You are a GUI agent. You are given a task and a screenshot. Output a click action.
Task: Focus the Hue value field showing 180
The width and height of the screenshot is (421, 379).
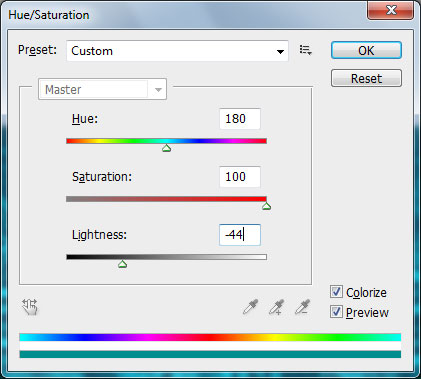(240, 119)
